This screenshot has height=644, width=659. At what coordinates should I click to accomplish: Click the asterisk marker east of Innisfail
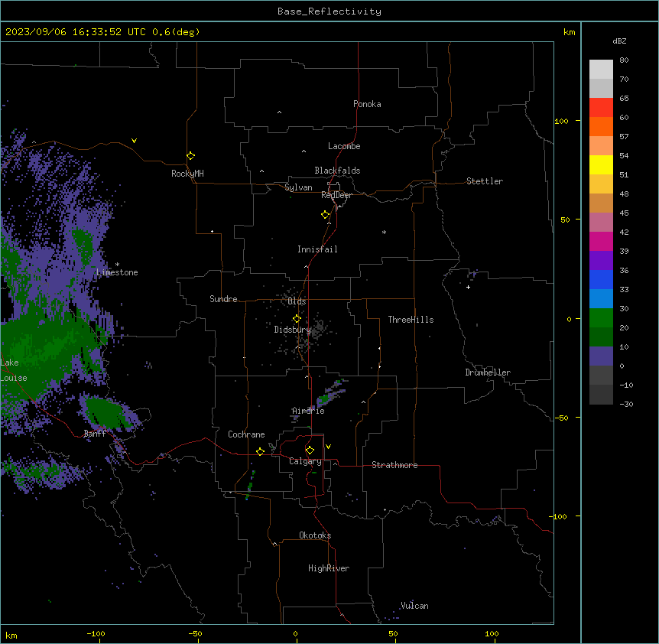384,232
